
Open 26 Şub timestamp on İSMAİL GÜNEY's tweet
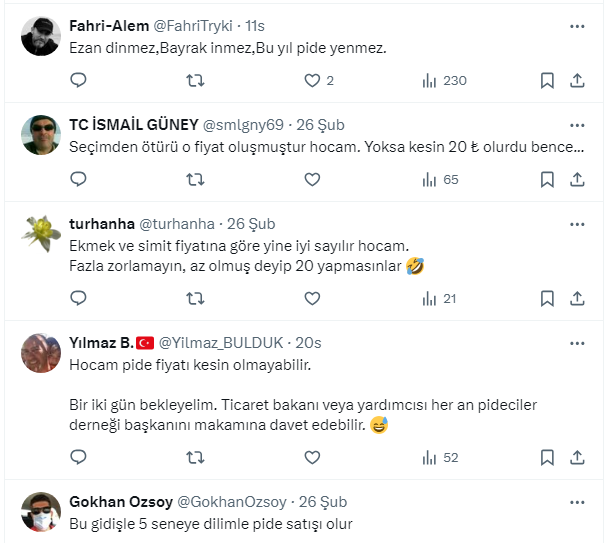pos(322,125)
